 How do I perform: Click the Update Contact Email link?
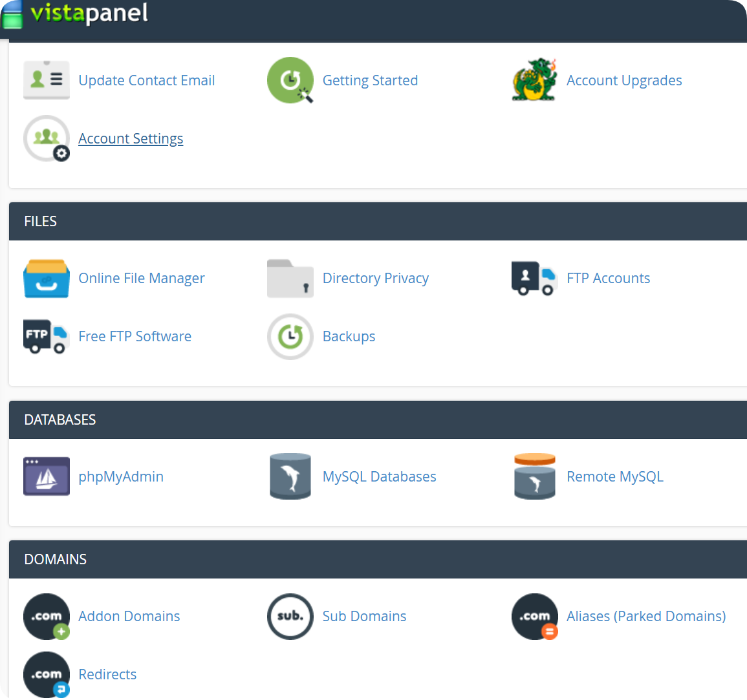[146, 81]
